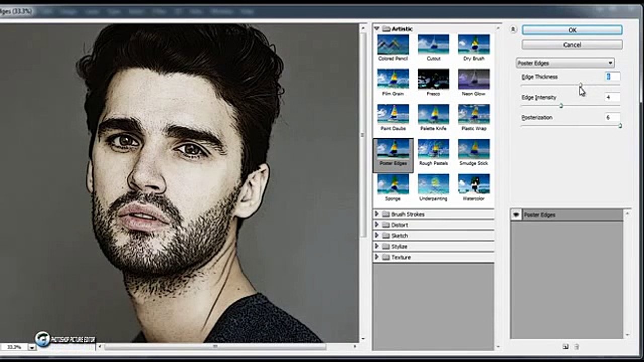This screenshot has height=362, width=644.
Task: Click the Edge Intensity value field
Action: click(x=612, y=97)
